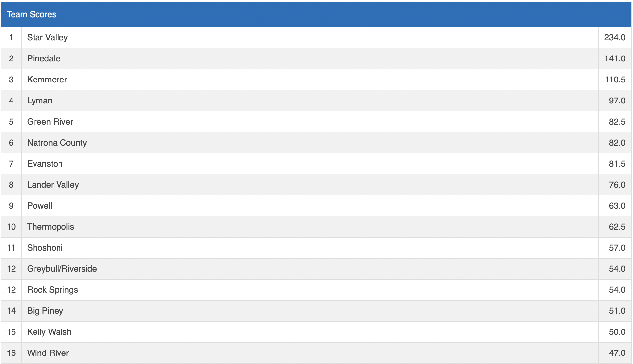The image size is (633, 364).
Task: Open the Greybull/Riverside team entry
Action: tap(62, 269)
